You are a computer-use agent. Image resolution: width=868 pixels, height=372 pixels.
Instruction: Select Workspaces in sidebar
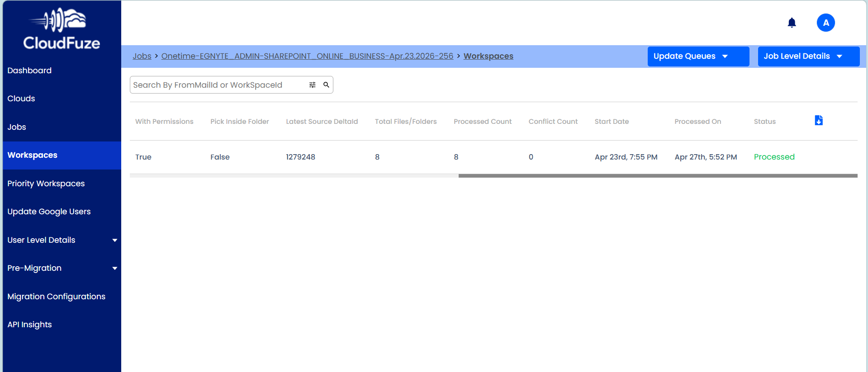coord(62,155)
